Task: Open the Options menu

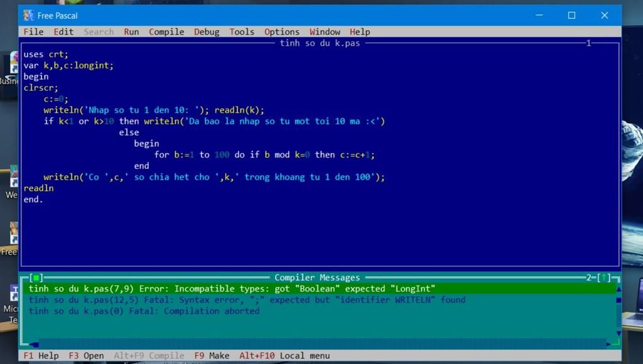Action: [x=282, y=32]
